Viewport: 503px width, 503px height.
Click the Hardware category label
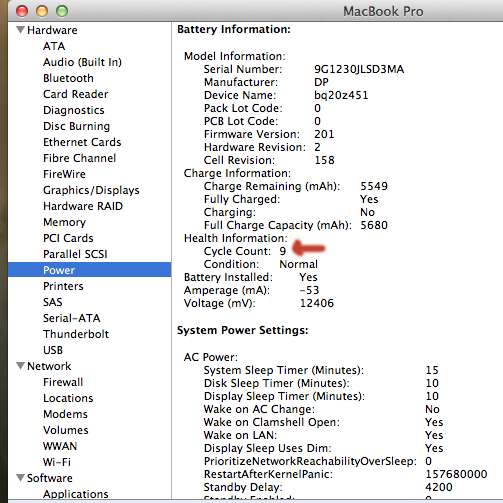52,30
